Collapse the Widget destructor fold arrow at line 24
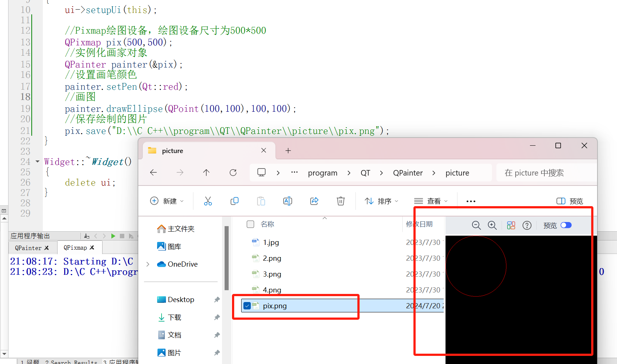 click(x=37, y=162)
